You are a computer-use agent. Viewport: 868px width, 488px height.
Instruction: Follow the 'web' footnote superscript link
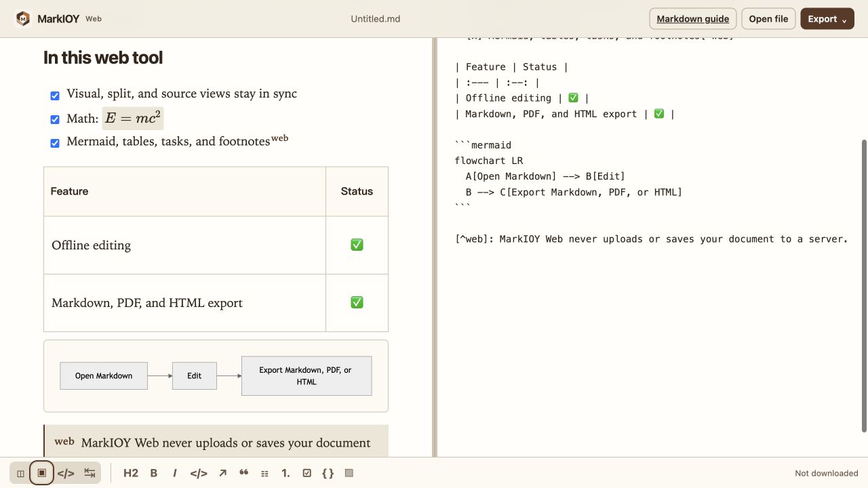280,138
